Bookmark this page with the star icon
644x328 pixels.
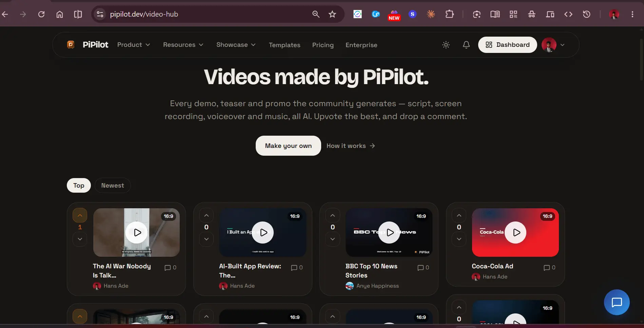[x=332, y=14]
